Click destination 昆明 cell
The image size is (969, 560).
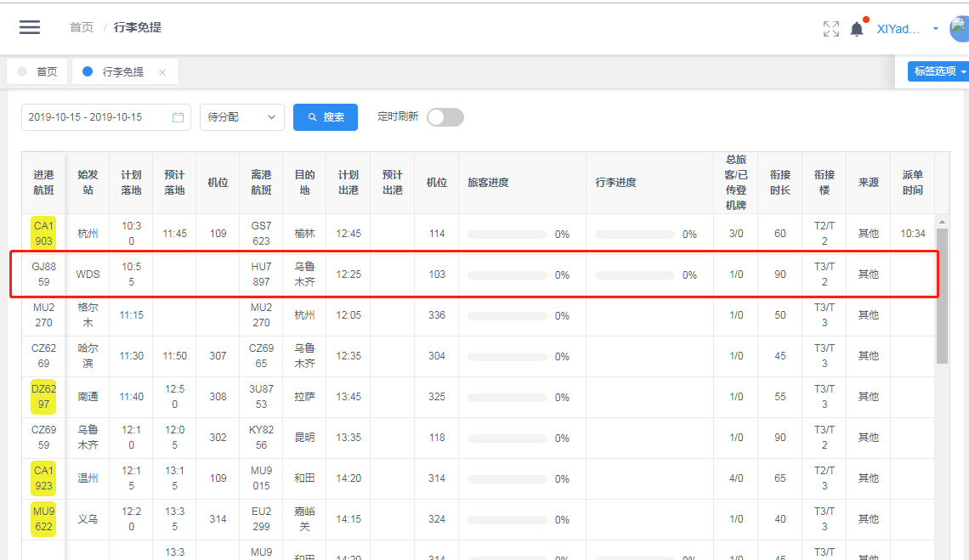tap(304, 438)
